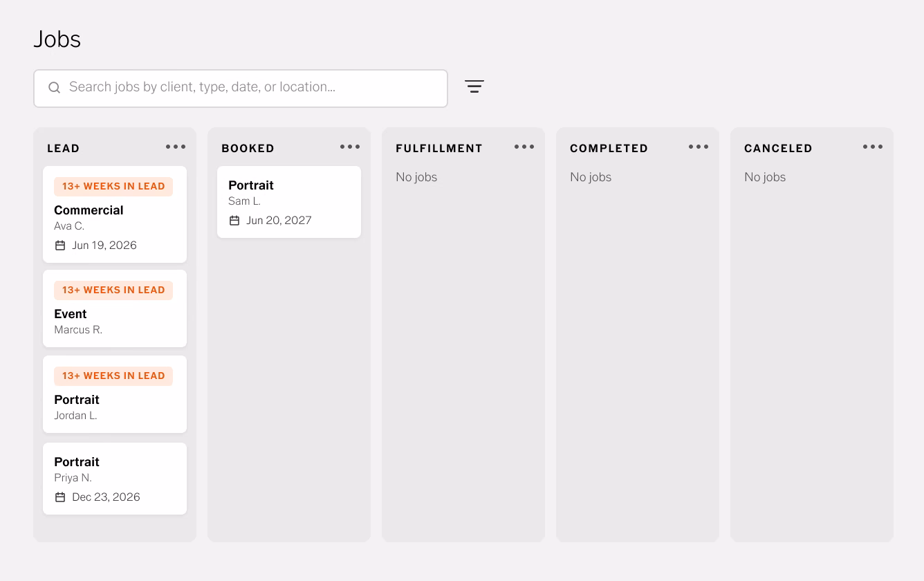This screenshot has width=924, height=581.
Task: Click the 13+ weeks badge on Jordan L. card
Action: pyautogui.click(x=113, y=376)
